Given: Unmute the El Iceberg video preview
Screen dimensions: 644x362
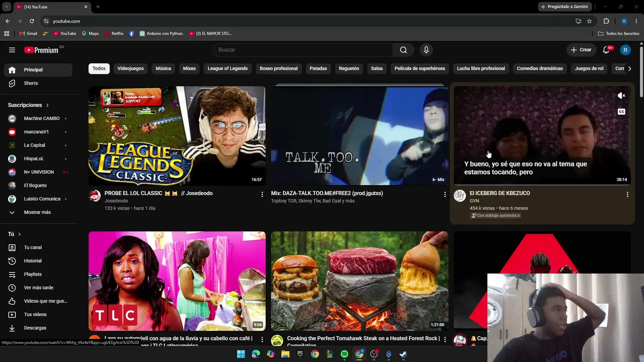Looking at the screenshot, I should pos(621,96).
